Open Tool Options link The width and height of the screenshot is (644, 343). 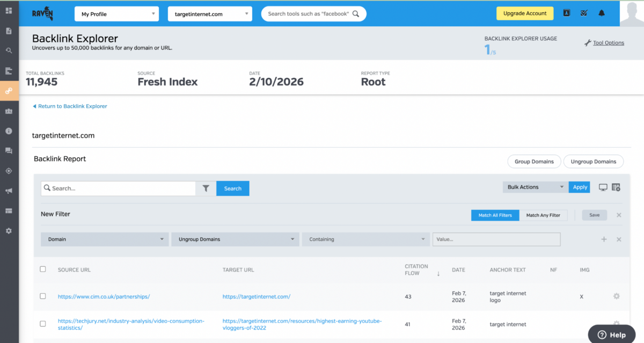coord(609,43)
